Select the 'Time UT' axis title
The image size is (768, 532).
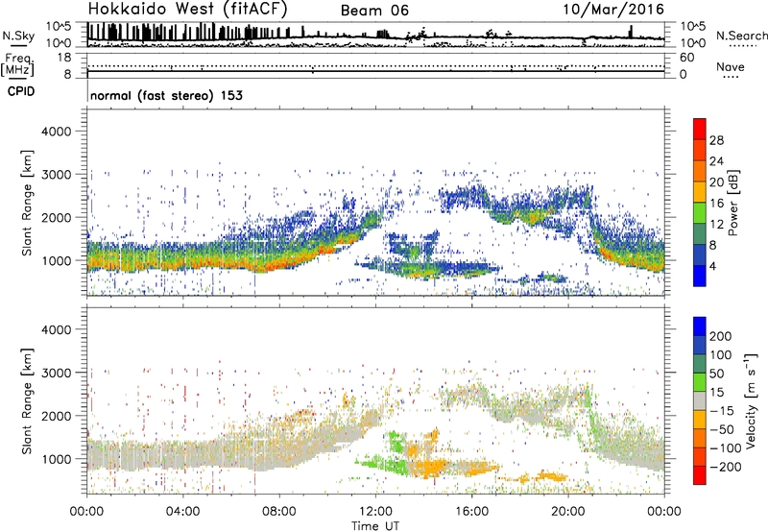(375, 525)
